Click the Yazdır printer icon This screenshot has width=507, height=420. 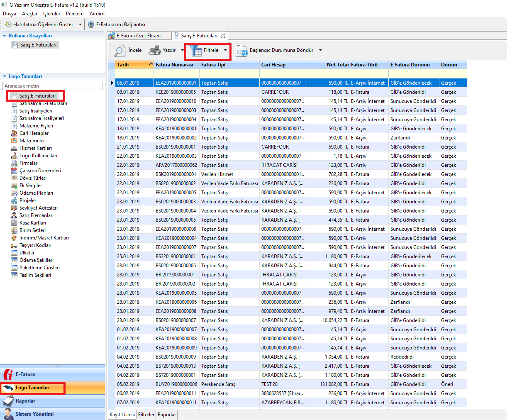pyautogui.click(x=154, y=51)
